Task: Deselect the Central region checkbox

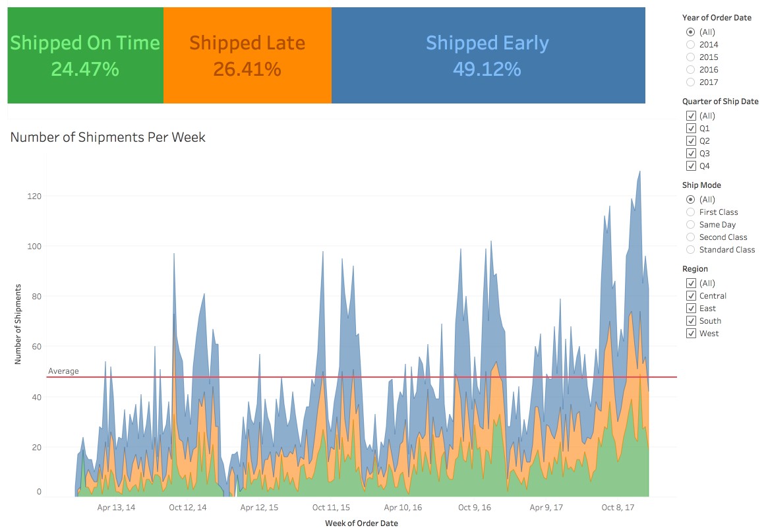Action: click(691, 295)
